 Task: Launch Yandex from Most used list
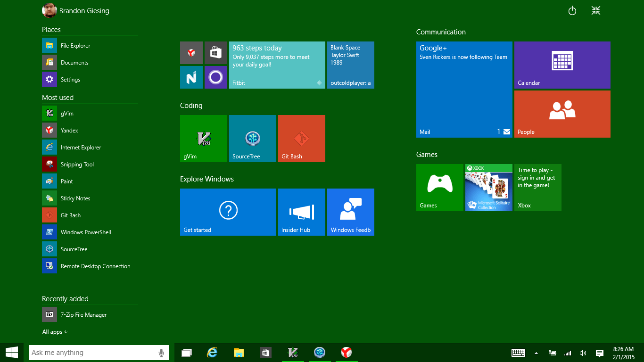tap(90, 131)
